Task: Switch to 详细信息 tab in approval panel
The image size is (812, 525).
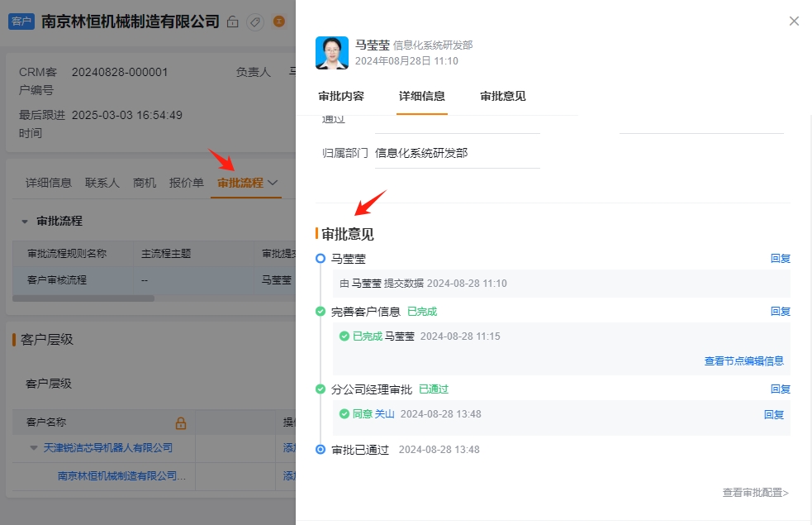Action: pyautogui.click(x=422, y=97)
